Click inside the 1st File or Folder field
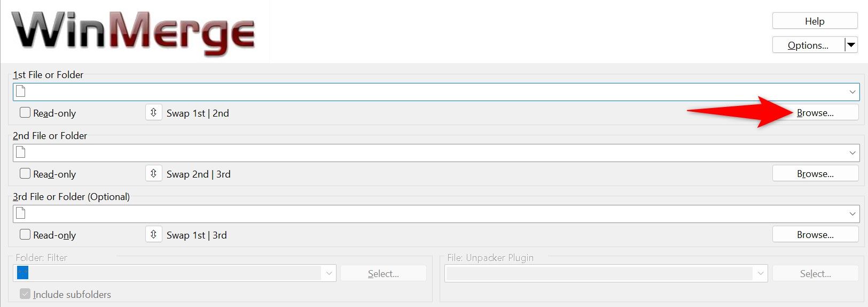Image resolution: width=868 pixels, height=307 pixels. click(427, 92)
